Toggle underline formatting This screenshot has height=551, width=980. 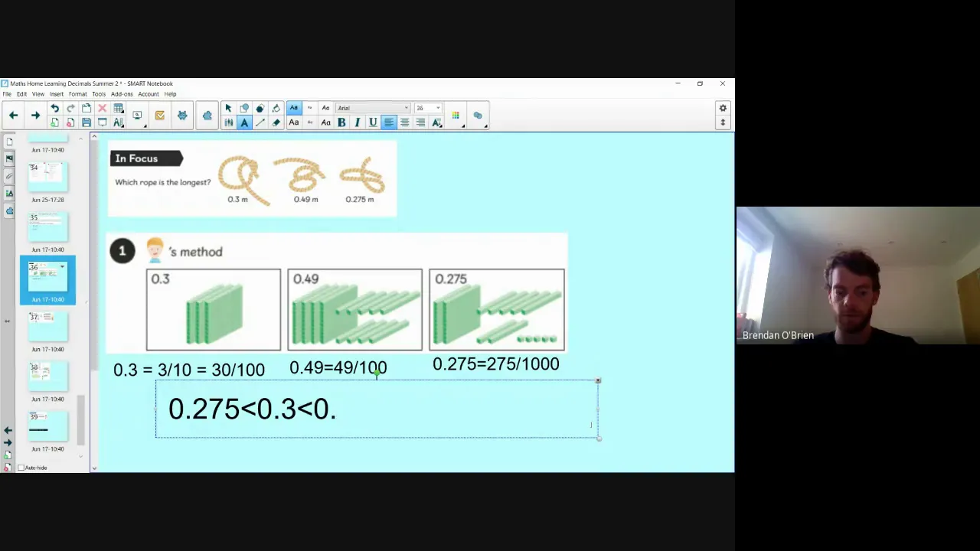coord(373,122)
